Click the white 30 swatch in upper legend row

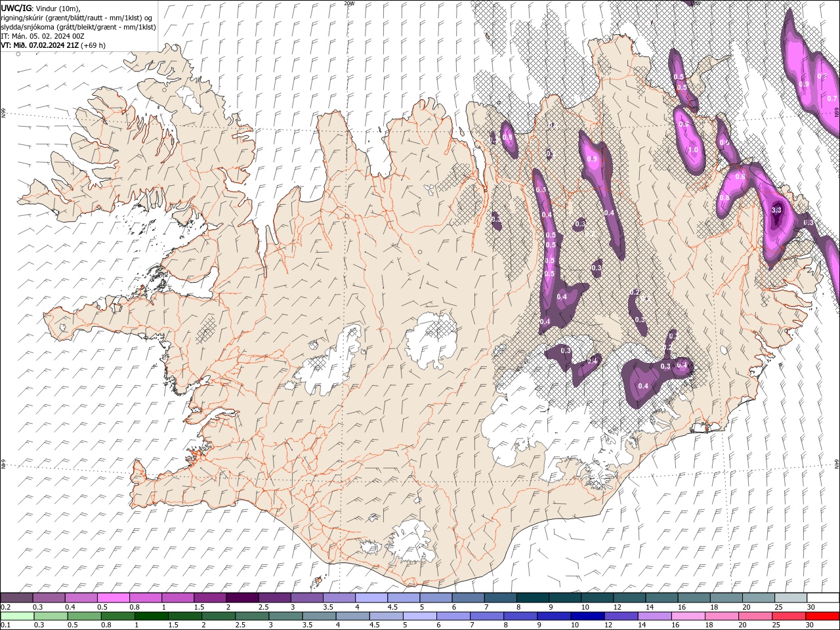tap(824, 598)
